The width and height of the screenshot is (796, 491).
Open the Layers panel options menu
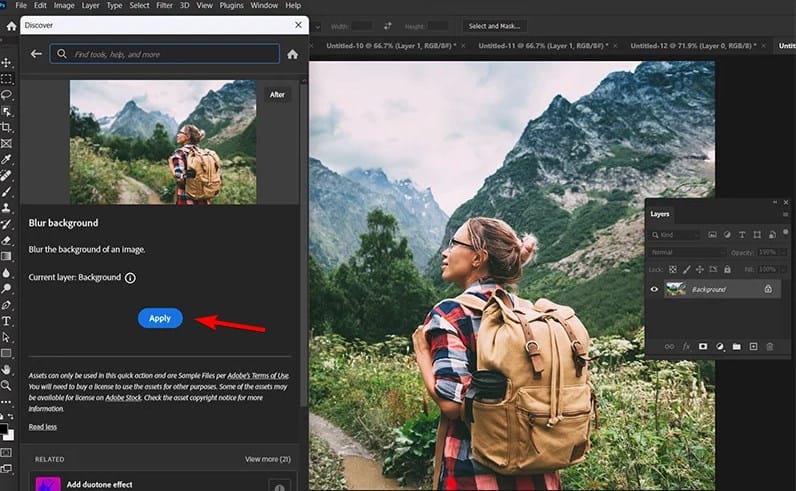click(785, 214)
